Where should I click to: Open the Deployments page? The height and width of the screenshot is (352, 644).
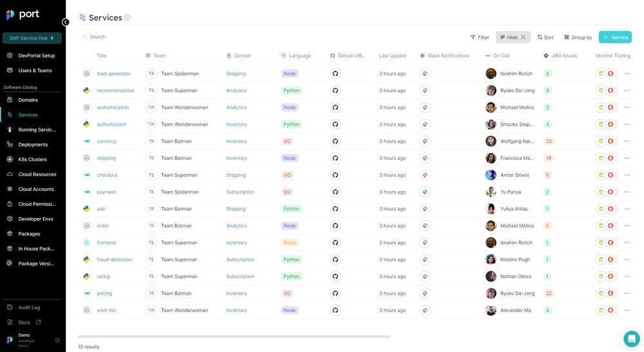pos(33,145)
